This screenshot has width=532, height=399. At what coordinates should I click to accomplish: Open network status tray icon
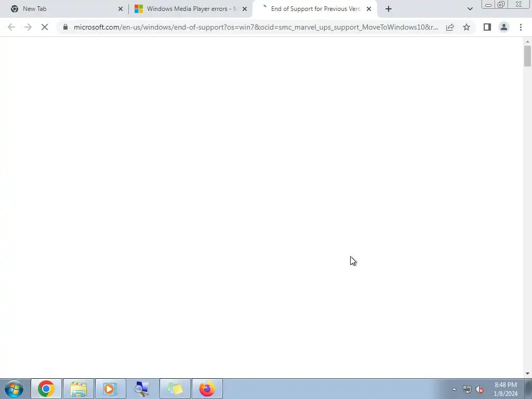click(x=467, y=389)
